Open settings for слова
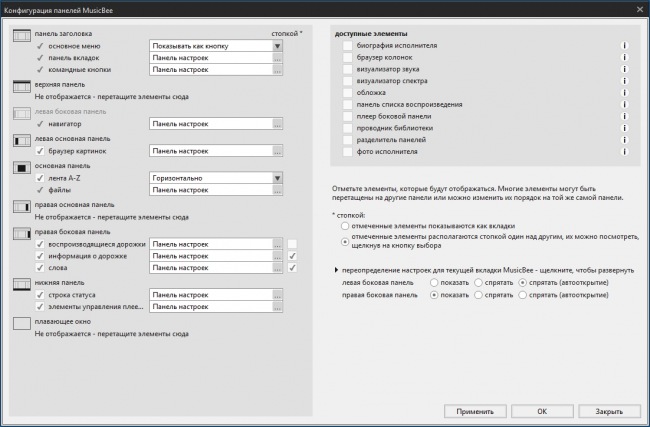 277,268
